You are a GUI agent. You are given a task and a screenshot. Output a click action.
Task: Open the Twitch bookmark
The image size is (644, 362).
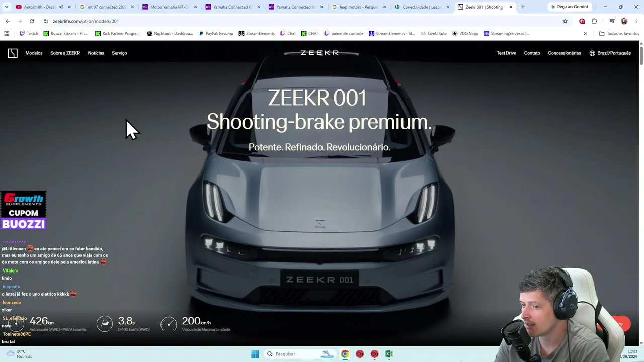click(x=29, y=34)
